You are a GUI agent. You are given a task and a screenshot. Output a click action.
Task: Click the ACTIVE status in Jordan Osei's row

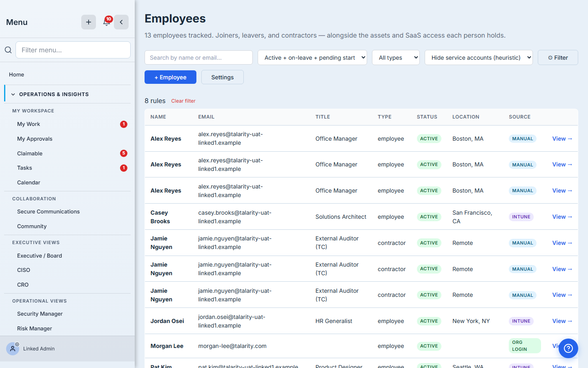(429, 321)
